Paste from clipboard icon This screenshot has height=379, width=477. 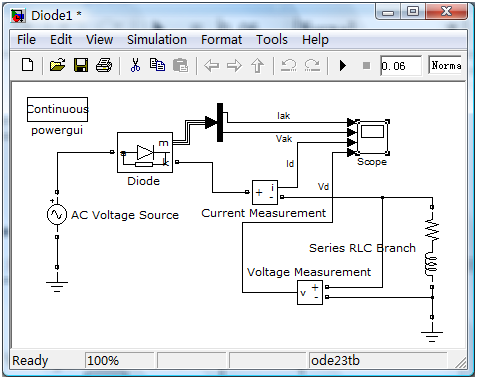[x=180, y=65]
